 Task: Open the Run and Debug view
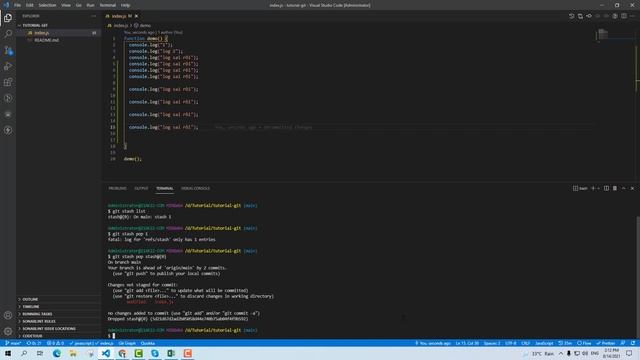coord(8,66)
